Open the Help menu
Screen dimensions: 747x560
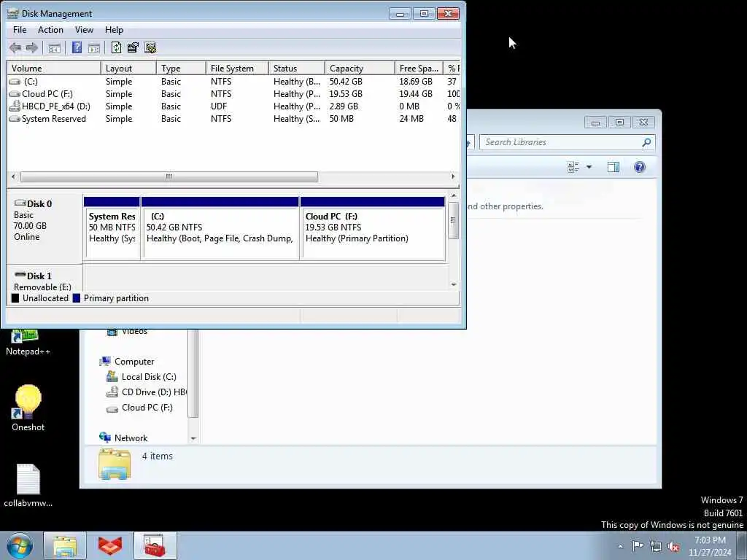[x=114, y=29]
